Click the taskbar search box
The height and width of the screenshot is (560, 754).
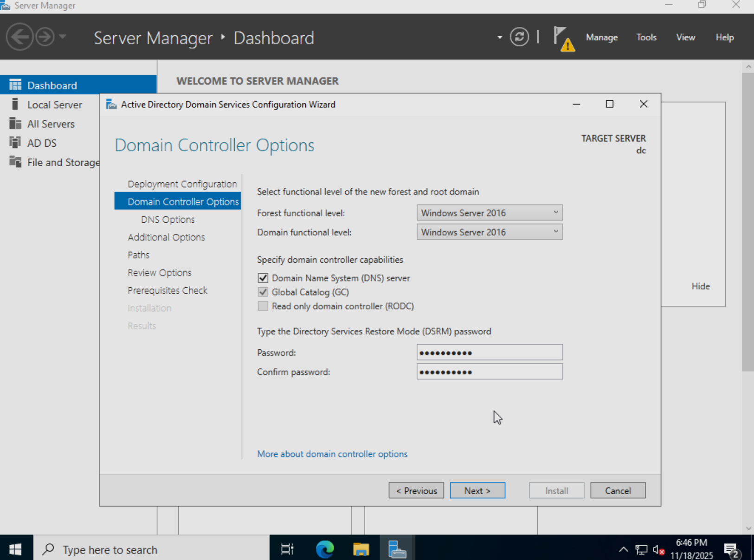pos(151,549)
